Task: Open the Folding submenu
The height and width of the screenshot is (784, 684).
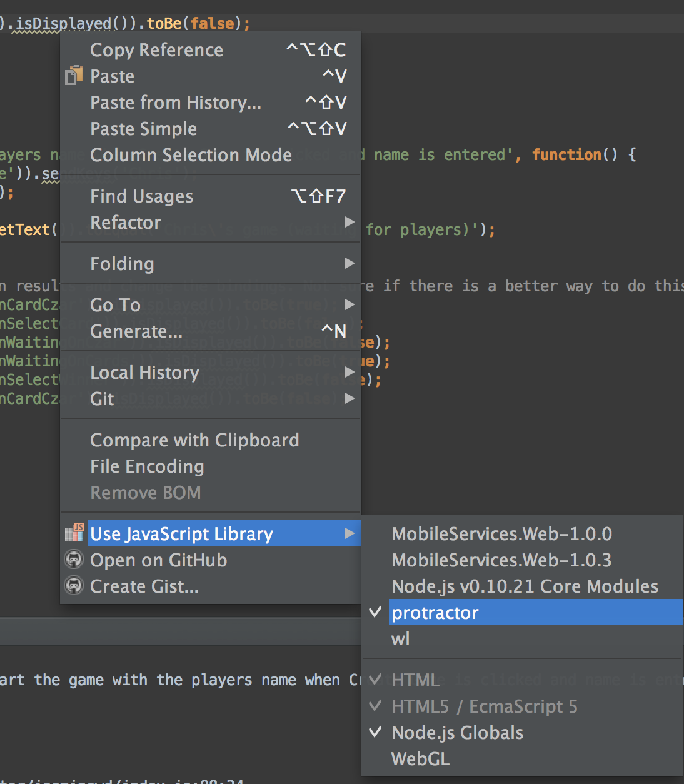Action: point(349,263)
